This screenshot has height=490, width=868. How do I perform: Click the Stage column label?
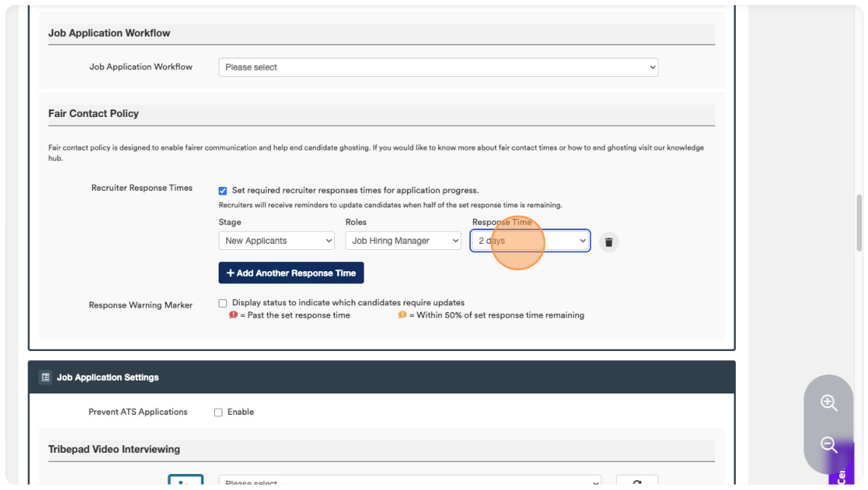click(x=230, y=222)
